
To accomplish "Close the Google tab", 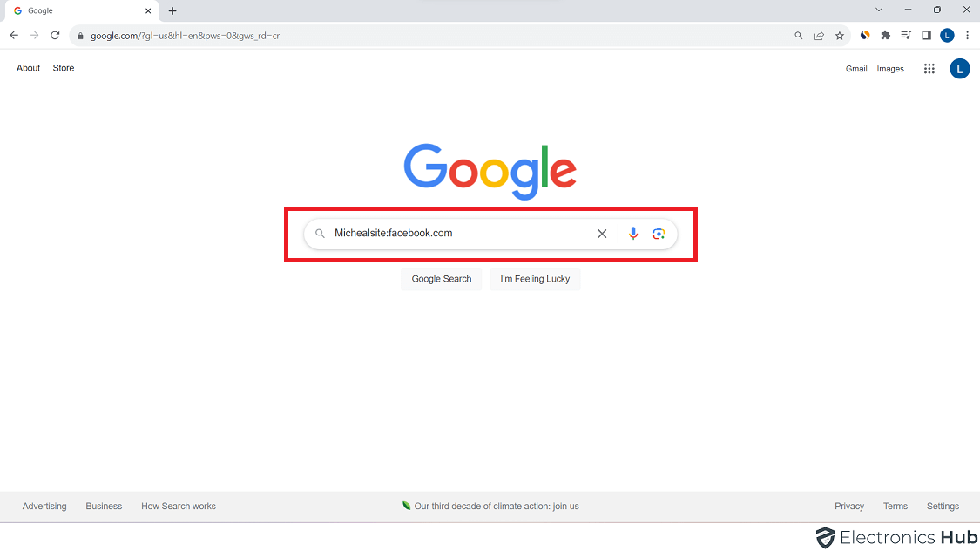I will [x=148, y=10].
